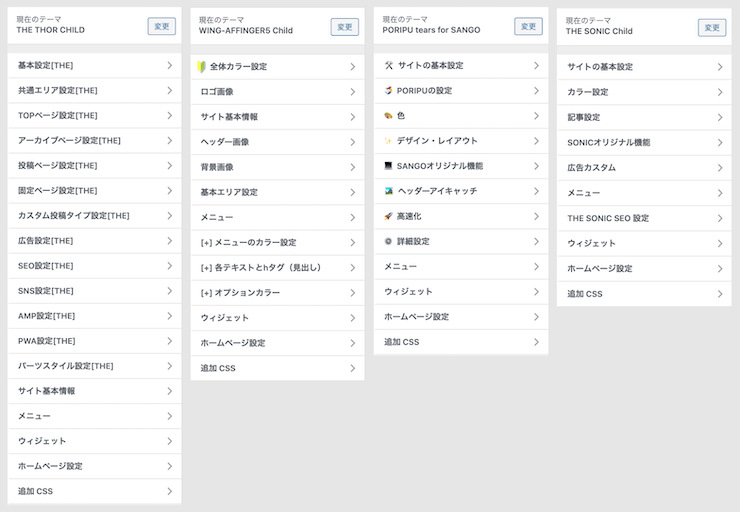Click the tools icon beside サイトの基本設定

click(389, 65)
